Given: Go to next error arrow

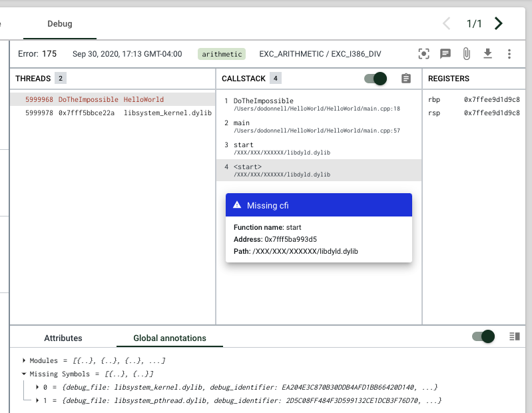Looking at the screenshot, I should tap(499, 24).
